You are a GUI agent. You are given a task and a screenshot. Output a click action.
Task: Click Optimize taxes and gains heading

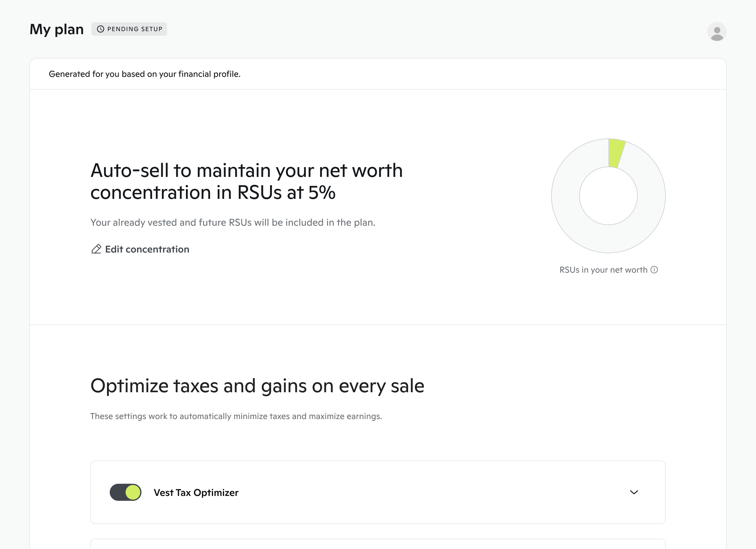click(257, 386)
